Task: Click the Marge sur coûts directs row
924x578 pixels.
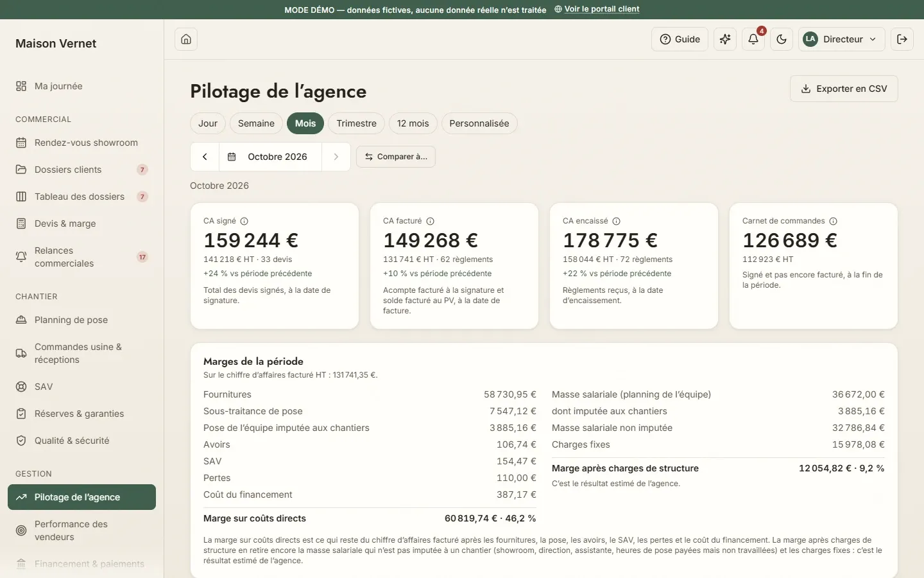Action: pyautogui.click(x=370, y=518)
